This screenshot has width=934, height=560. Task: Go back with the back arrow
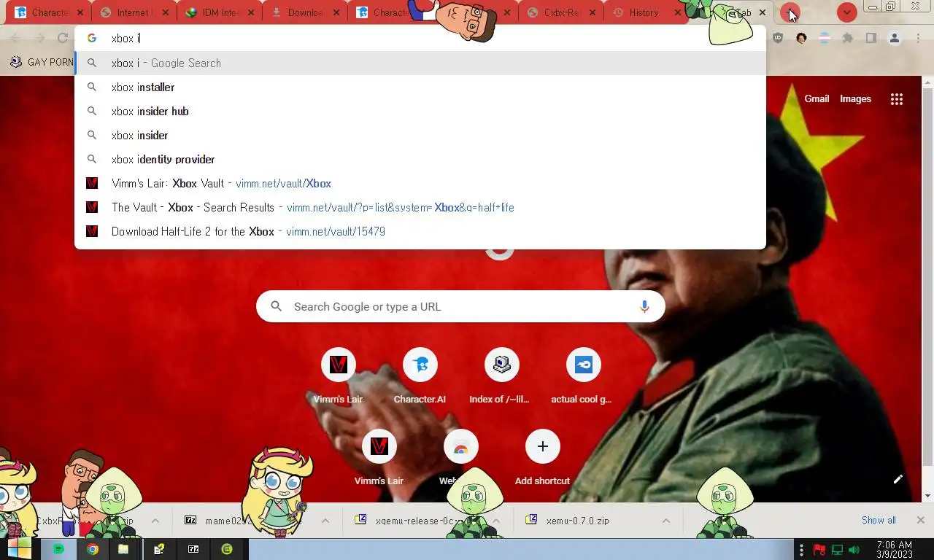click(x=16, y=38)
